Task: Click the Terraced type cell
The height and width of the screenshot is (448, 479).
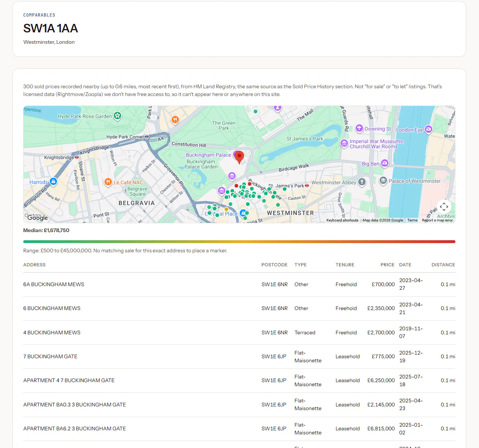Action: pos(305,333)
